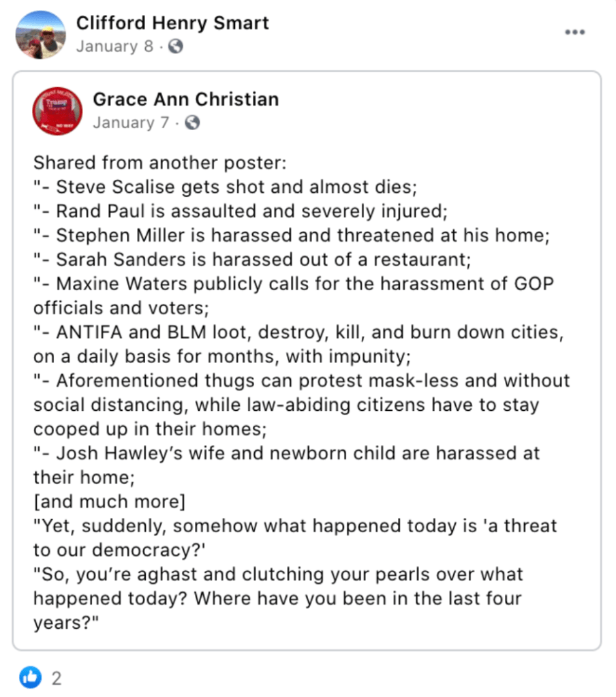Viewport: 616px width, 697px height.
Task: Click the Maxine Waters line of text
Action: coord(293,283)
